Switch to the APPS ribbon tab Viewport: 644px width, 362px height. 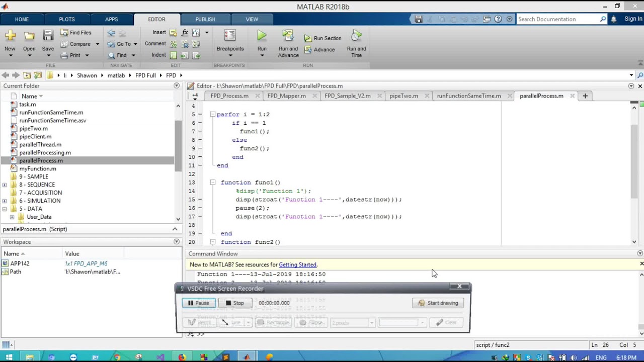point(112,19)
